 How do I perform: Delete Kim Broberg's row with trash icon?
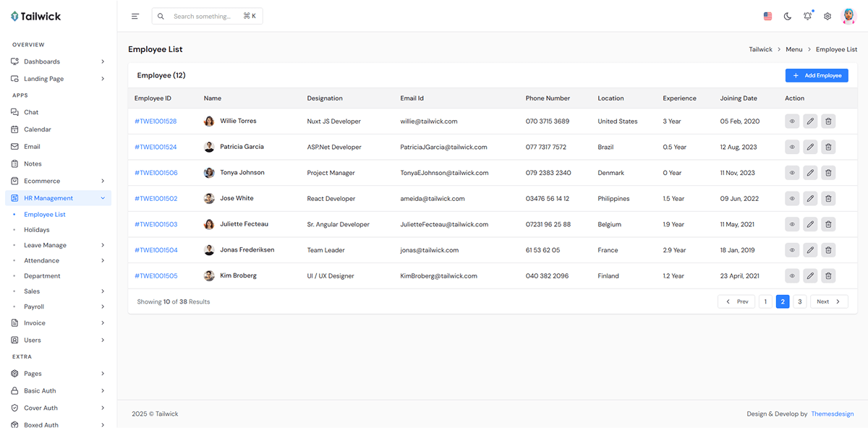tap(828, 276)
